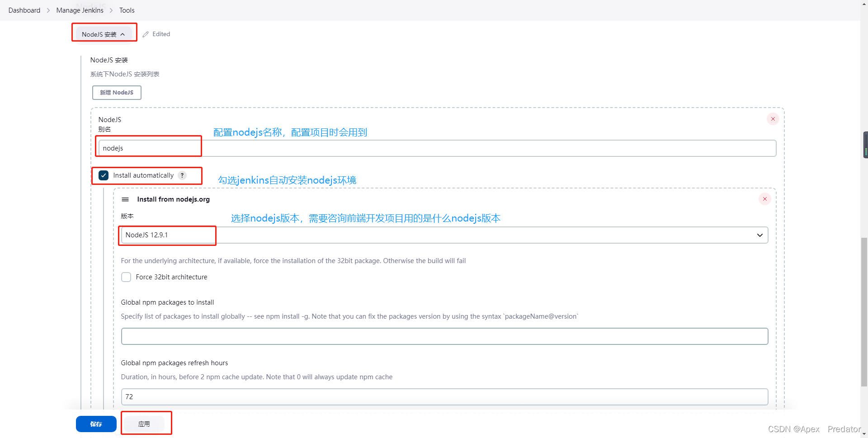Viewport: 868px width, 438px height.
Task: Toggle the Install automatically checkbox
Action: point(104,175)
